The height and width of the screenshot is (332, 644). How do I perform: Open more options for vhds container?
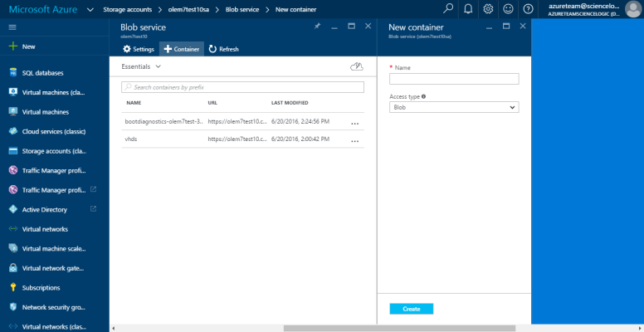[355, 140]
